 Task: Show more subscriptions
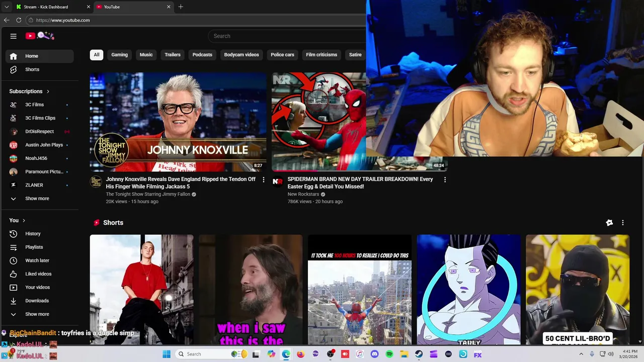(40, 199)
